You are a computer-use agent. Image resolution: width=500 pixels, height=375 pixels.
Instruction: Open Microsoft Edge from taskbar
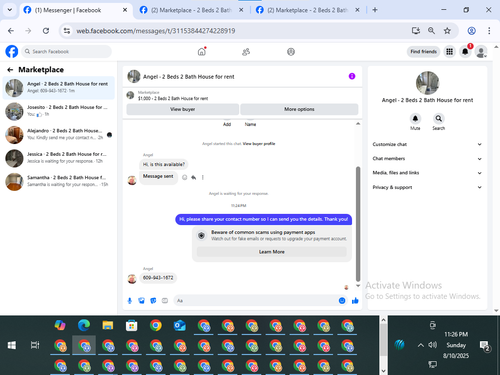coord(84,325)
